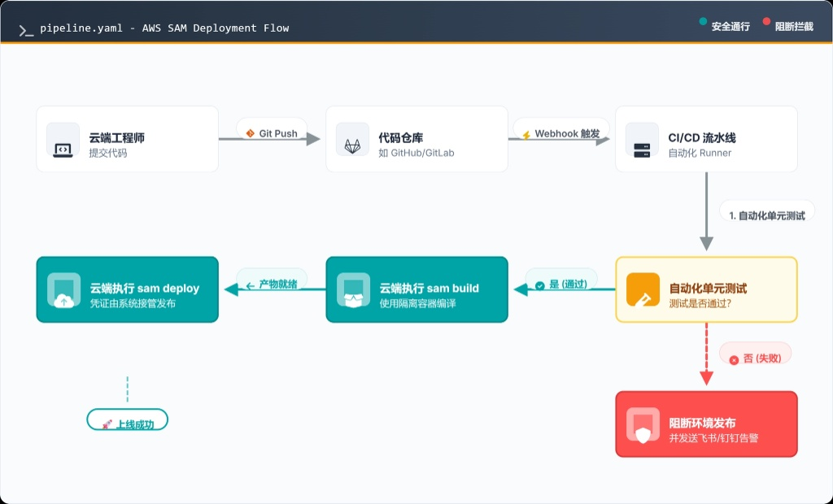Click the pipeline.yaml title text

(x=164, y=28)
